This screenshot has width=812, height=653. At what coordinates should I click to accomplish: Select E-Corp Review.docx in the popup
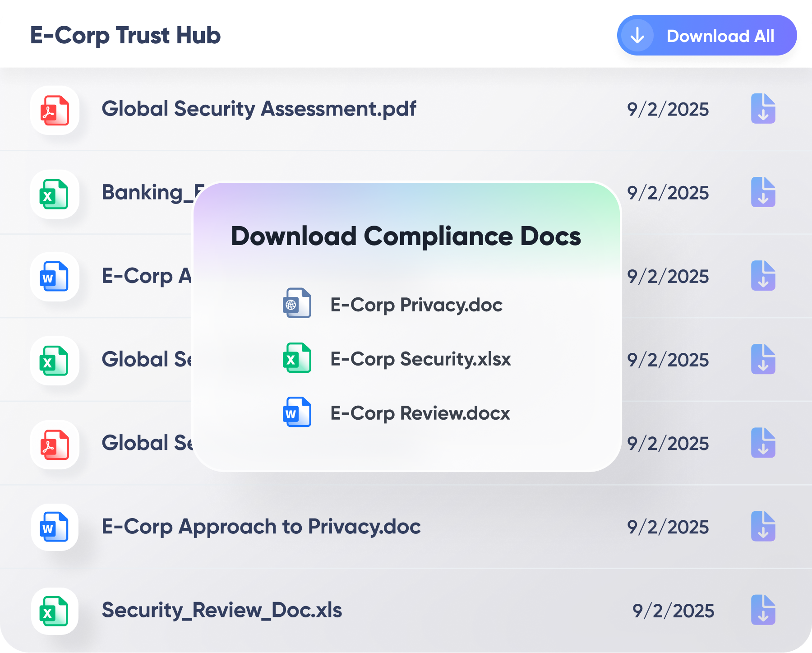(x=420, y=413)
